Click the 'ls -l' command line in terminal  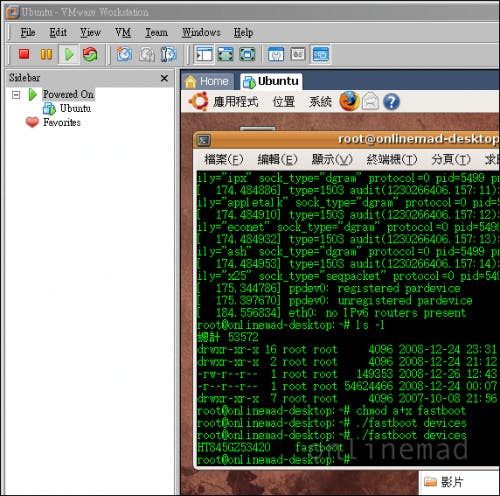pos(291,325)
